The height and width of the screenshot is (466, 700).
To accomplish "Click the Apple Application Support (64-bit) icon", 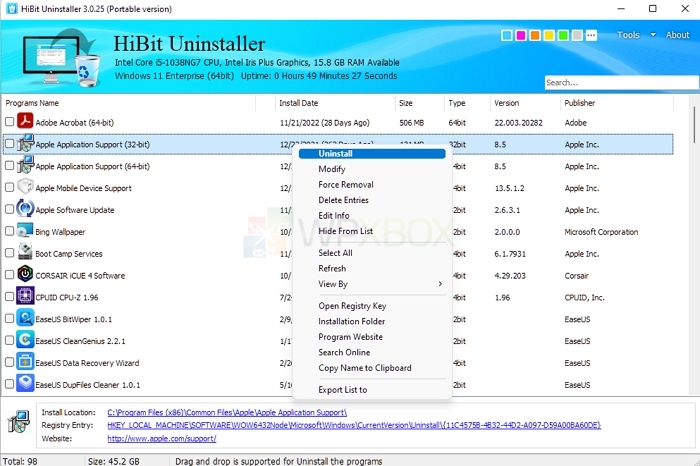I will pos(25,165).
